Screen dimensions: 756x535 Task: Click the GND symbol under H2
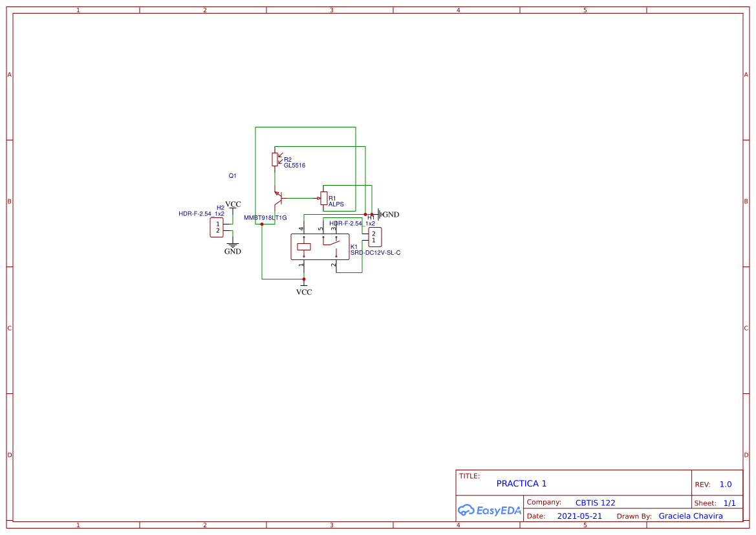(x=232, y=248)
